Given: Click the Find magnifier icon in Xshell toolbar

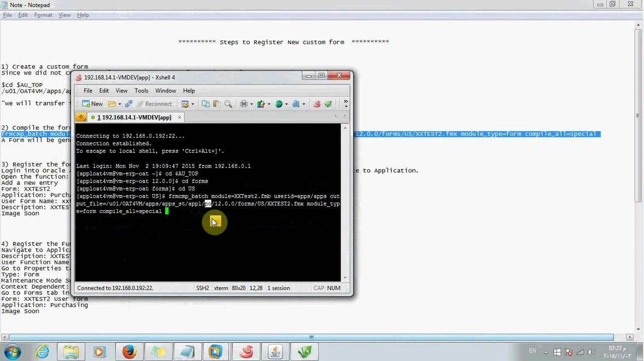Looking at the screenshot, I should point(228,104).
